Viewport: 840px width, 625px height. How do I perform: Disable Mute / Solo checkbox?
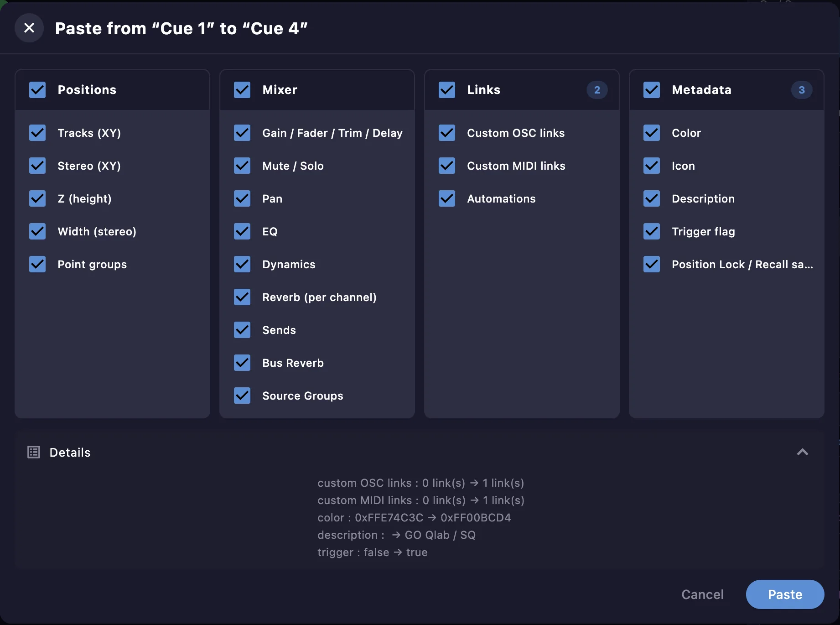click(242, 166)
